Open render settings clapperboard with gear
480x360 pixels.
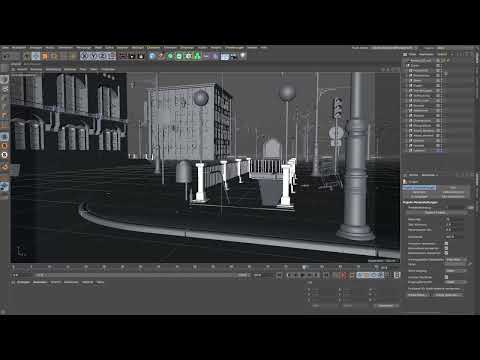click(141, 56)
